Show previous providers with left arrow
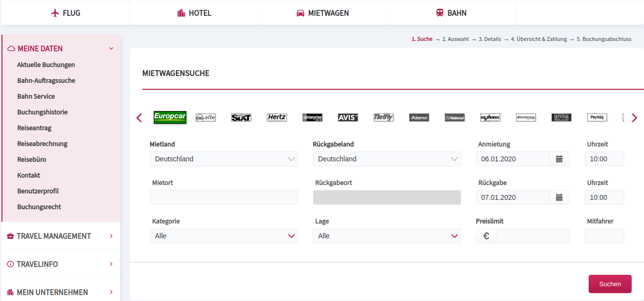Image resolution: width=644 pixels, height=301 pixels. pyautogui.click(x=139, y=118)
